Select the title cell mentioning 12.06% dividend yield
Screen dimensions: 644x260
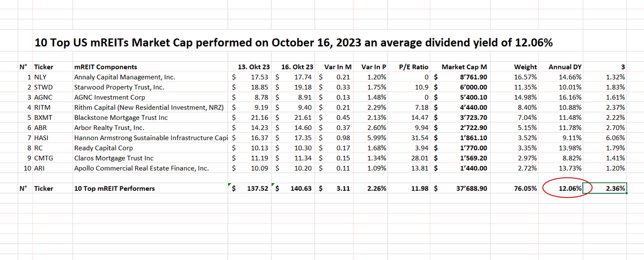pos(293,44)
